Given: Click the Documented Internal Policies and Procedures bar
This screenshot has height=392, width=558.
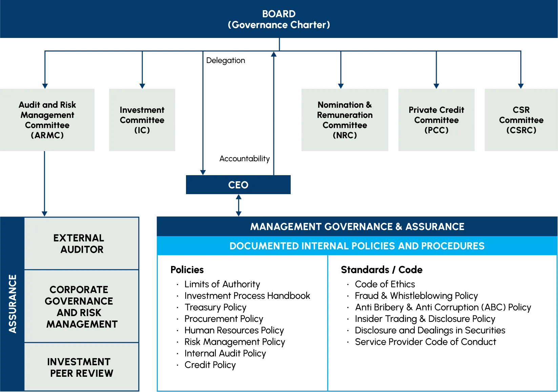Looking at the screenshot, I should [357, 246].
